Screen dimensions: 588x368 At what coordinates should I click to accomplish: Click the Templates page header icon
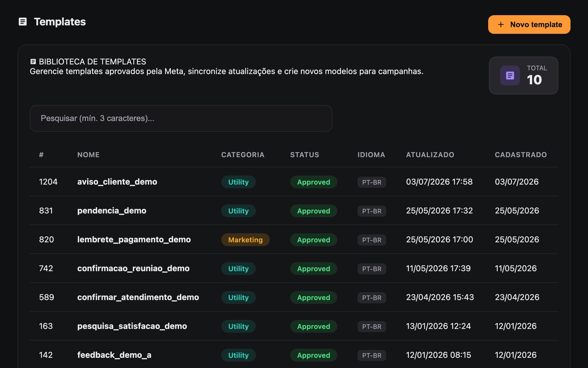tap(23, 22)
